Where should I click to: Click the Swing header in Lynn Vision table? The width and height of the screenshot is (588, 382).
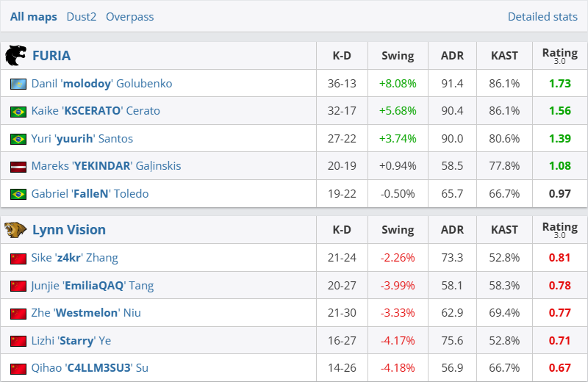click(398, 230)
